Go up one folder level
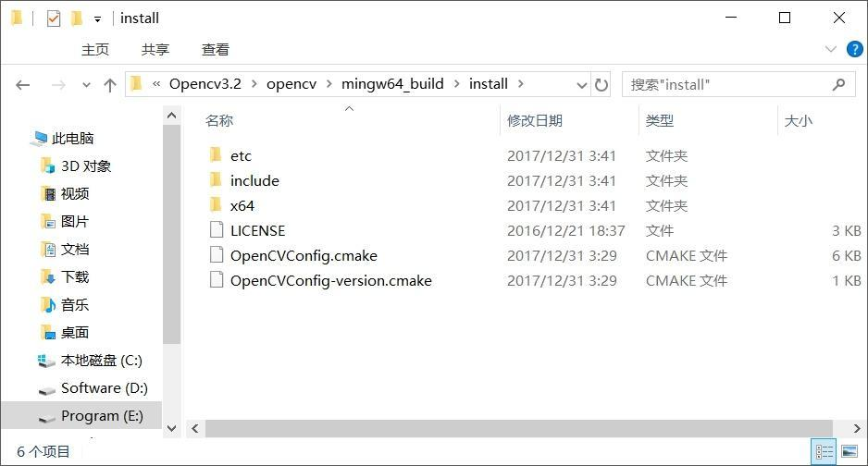Viewport: 868px width, 466px height. point(110,84)
